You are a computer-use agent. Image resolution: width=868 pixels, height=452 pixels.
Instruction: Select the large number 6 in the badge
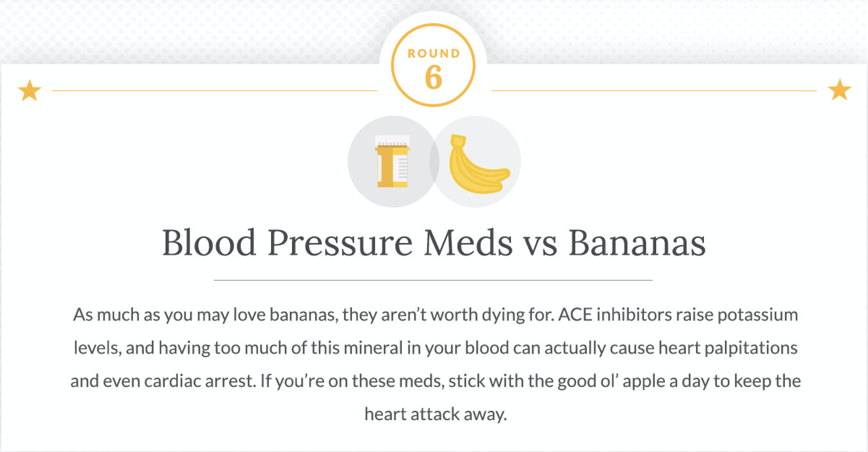coord(434,78)
